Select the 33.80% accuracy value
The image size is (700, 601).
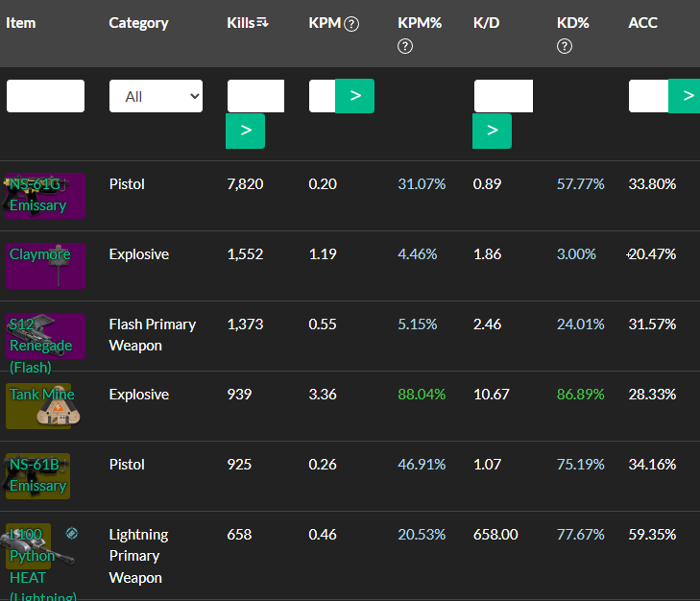tap(652, 184)
